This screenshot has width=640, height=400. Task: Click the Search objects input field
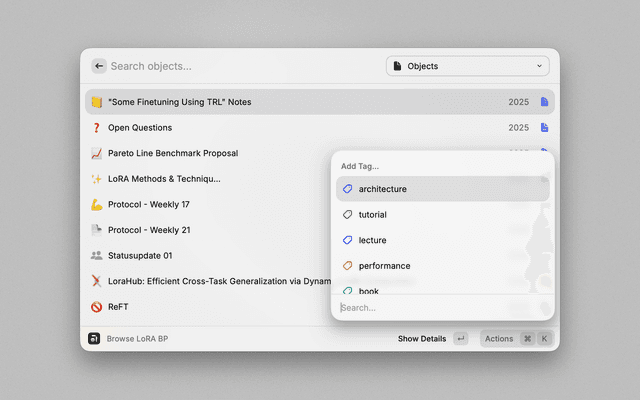[x=240, y=66]
